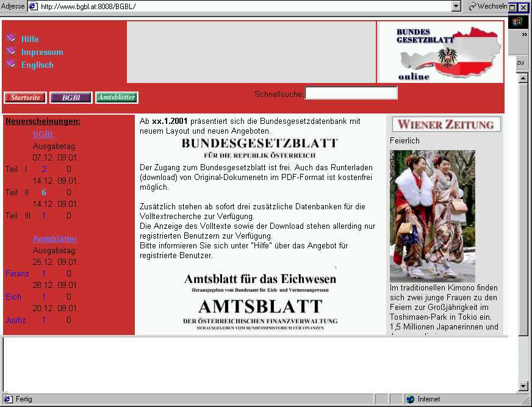Open the Amtsblätter link in sidebar

click(55, 239)
